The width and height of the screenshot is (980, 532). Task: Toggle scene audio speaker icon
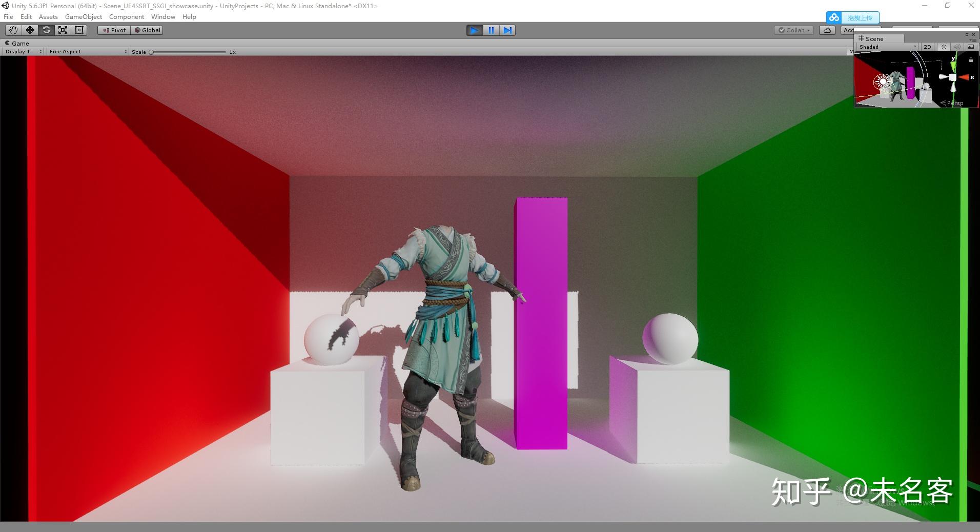point(956,47)
